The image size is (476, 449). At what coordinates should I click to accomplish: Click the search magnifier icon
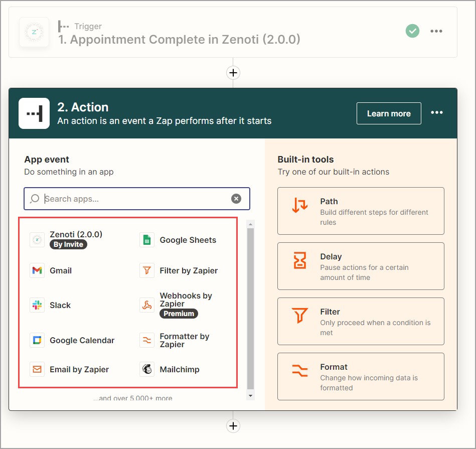click(35, 199)
